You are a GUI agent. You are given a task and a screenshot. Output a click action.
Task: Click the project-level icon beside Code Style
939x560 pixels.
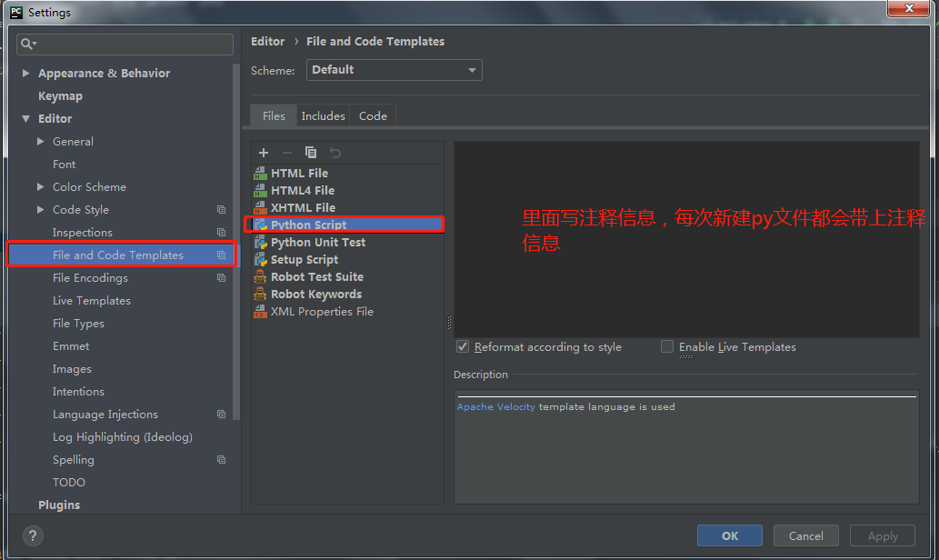pyautogui.click(x=221, y=210)
